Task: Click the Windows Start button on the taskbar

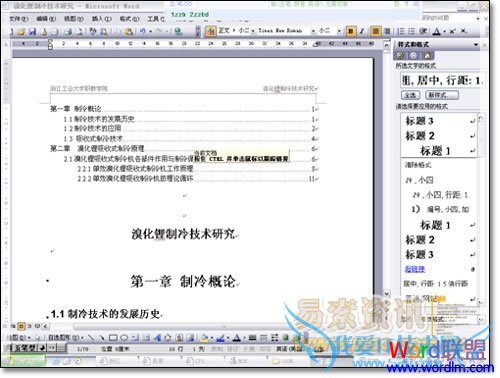Action: click(x=24, y=361)
